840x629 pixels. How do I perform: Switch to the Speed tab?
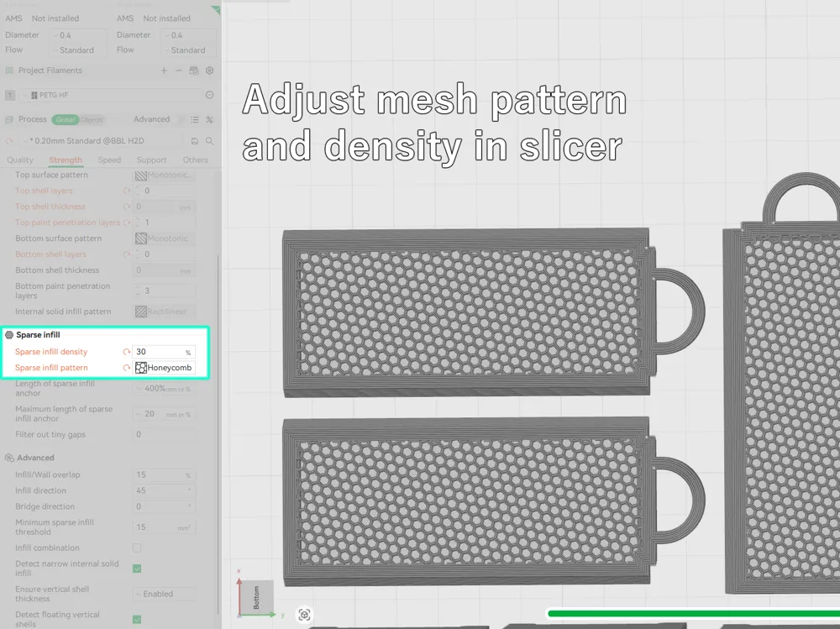click(x=110, y=160)
